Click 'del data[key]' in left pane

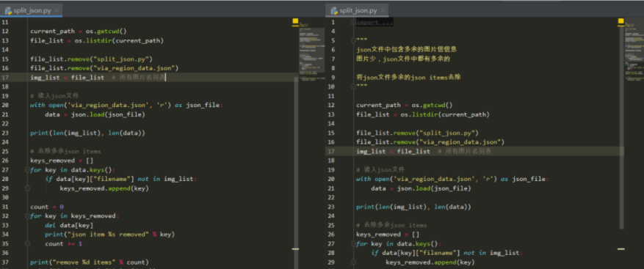69,225
